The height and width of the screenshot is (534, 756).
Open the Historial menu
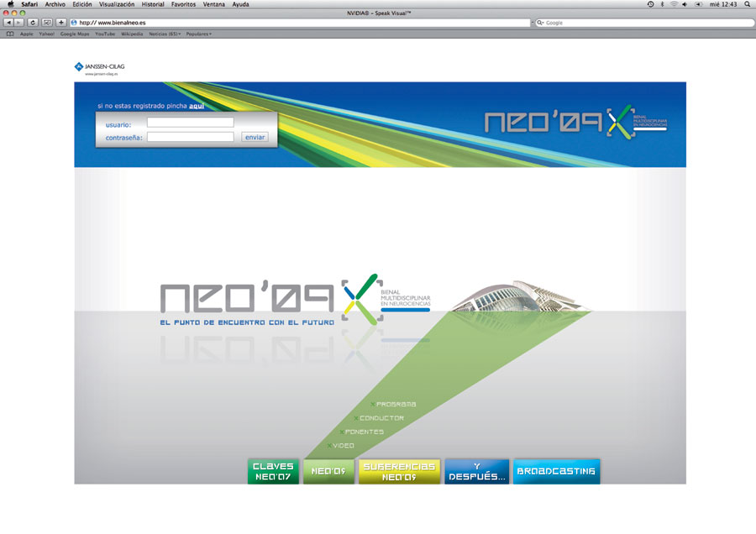point(153,4)
